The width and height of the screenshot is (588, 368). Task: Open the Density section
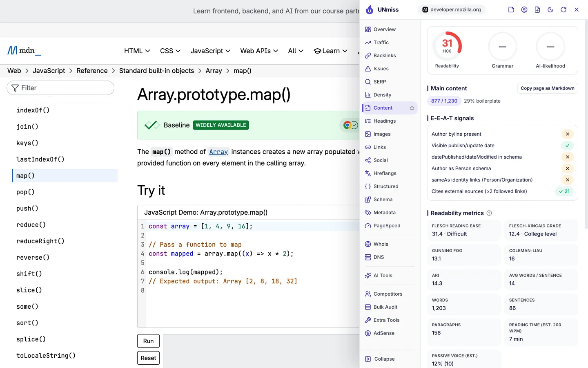coord(390,95)
